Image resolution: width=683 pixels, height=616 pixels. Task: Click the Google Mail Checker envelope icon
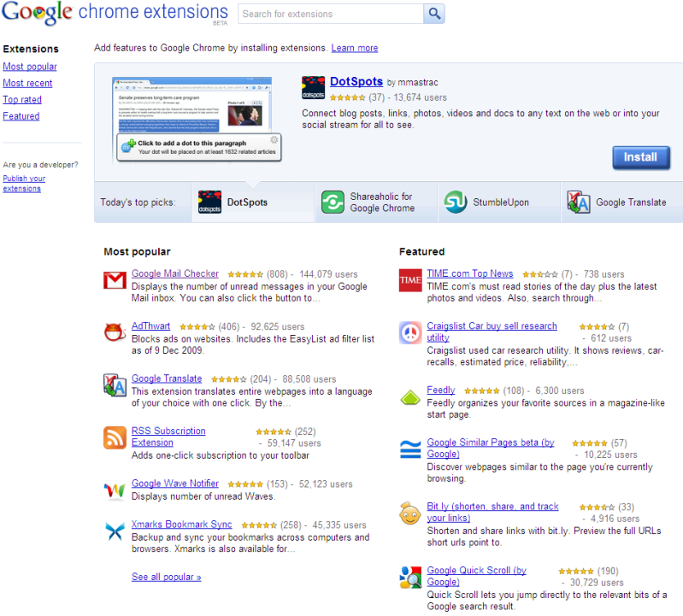[115, 280]
